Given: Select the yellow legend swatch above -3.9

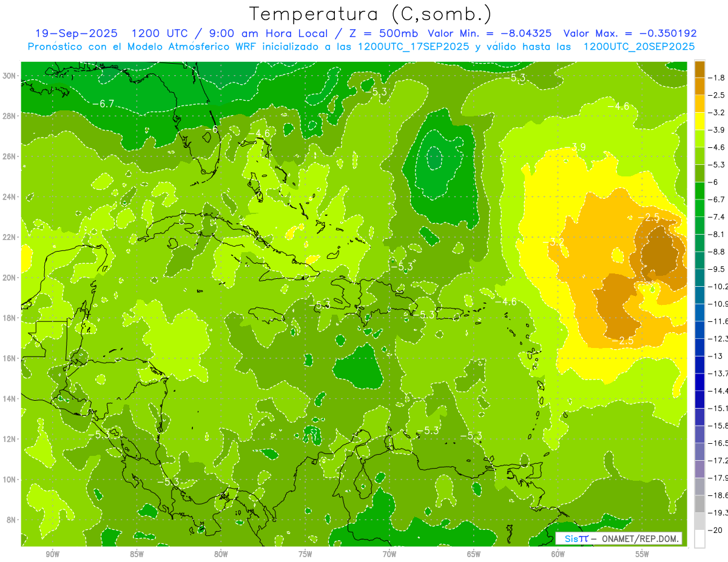Looking at the screenshot, I should [x=699, y=121].
